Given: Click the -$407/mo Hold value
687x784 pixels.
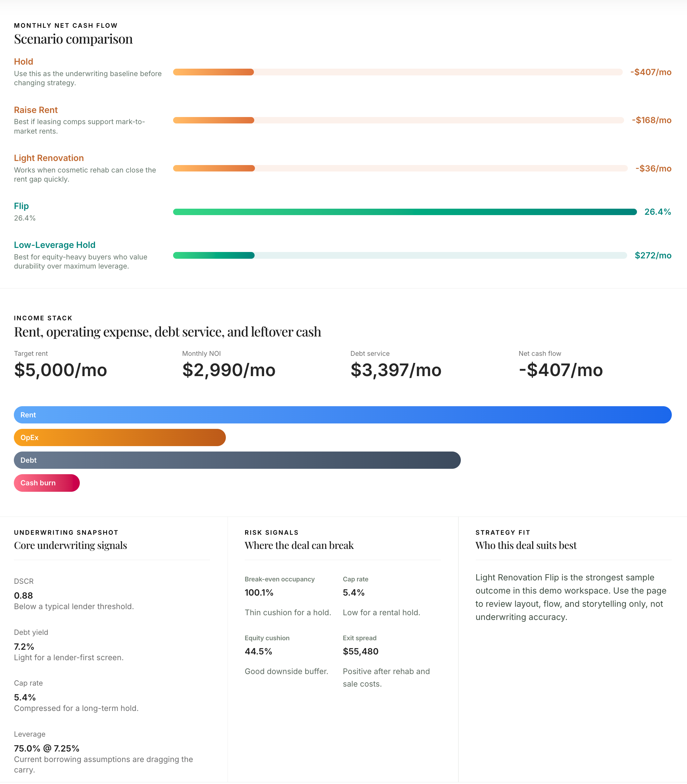Looking at the screenshot, I should coord(650,72).
